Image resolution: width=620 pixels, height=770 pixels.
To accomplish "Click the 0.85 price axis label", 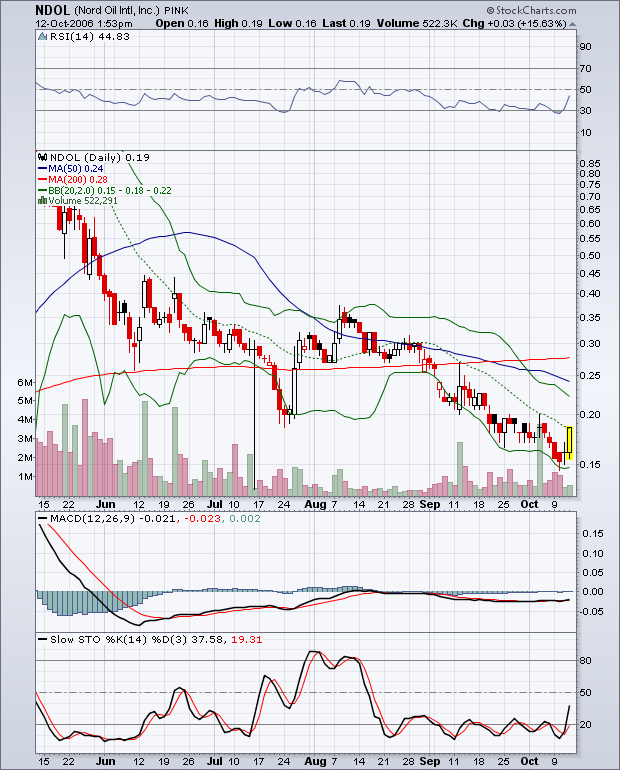I will (x=590, y=164).
